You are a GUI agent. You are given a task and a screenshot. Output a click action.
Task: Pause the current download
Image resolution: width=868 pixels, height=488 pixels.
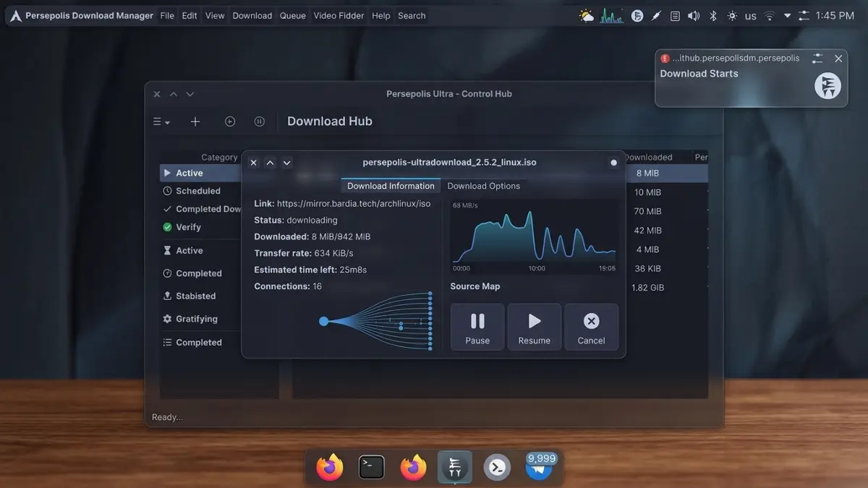pos(477,328)
